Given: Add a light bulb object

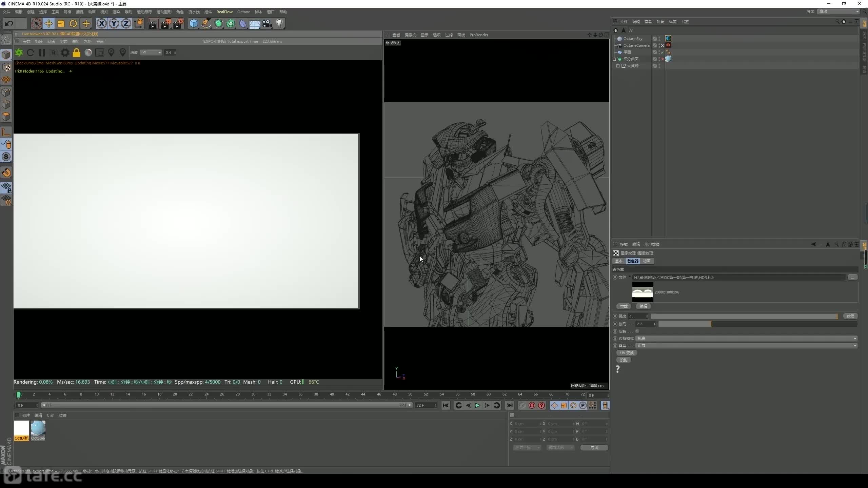Looking at the screenshot, I should (x=279, y=23).
